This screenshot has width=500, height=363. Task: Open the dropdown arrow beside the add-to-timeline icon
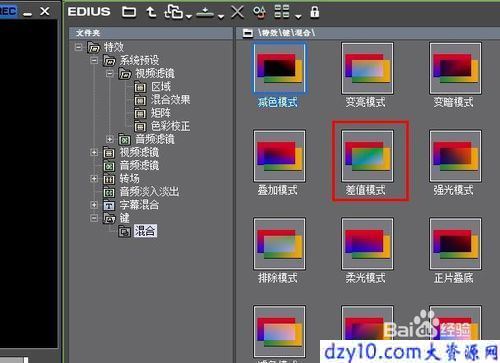coord(221,16)
